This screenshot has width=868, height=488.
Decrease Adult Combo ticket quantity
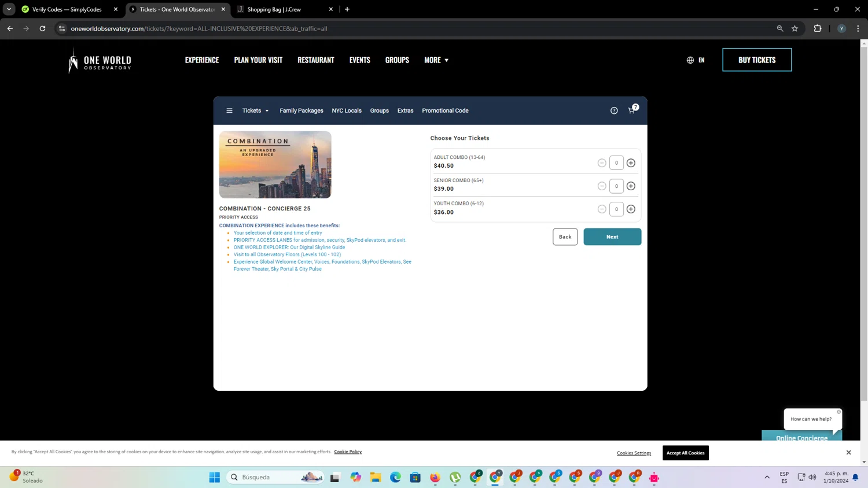pos(602,163)
